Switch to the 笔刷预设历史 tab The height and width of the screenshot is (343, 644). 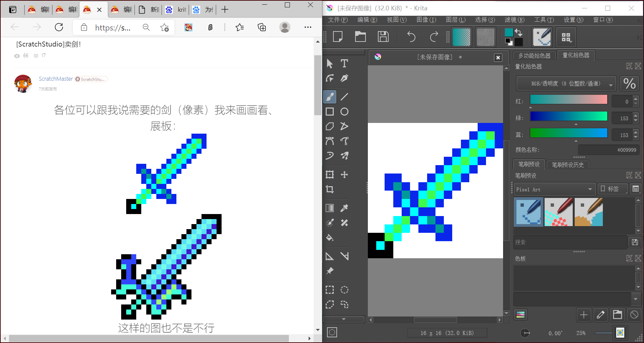568,165
